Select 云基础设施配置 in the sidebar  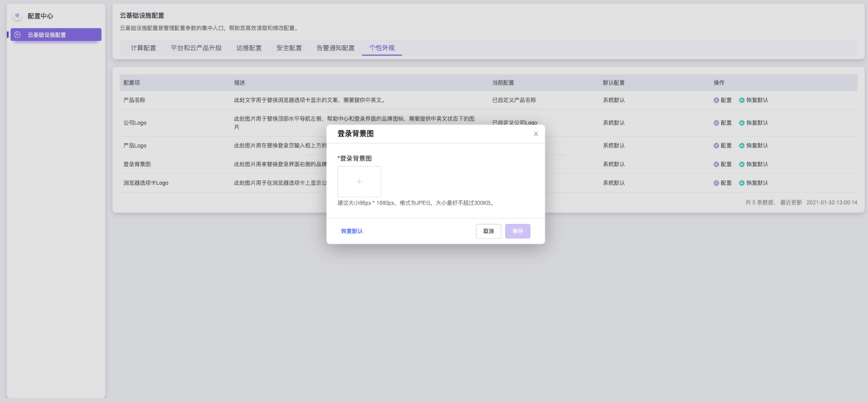click(x=56, y=35)
